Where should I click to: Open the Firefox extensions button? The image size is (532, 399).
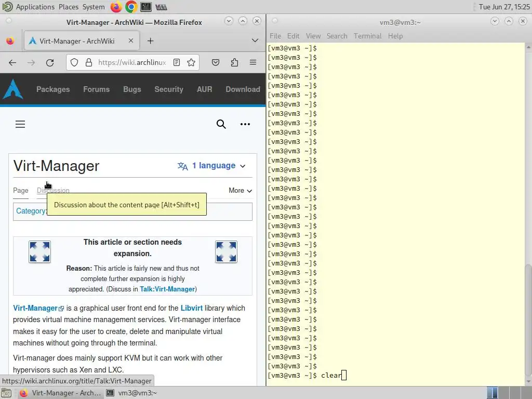234,62
